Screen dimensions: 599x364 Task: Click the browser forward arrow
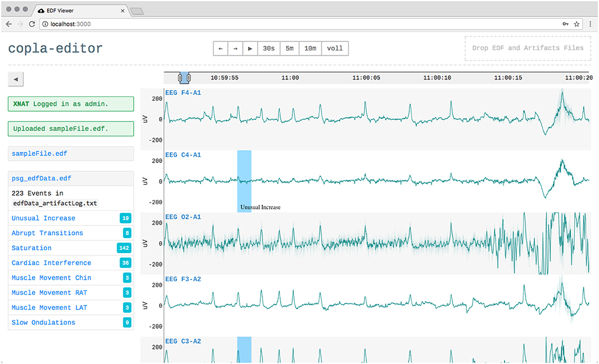[20, 24]
